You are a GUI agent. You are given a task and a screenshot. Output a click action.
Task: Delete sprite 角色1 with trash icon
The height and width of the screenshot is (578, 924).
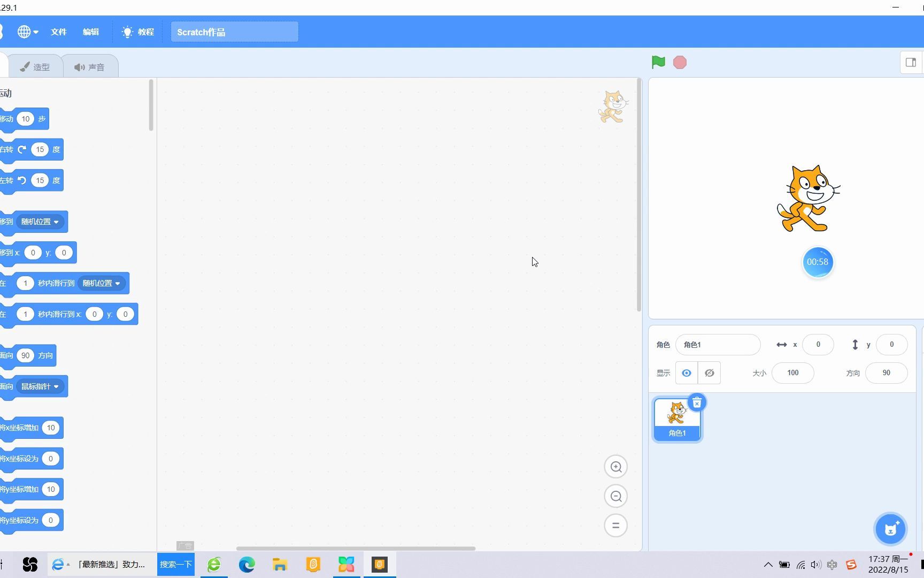coord(697,402)
